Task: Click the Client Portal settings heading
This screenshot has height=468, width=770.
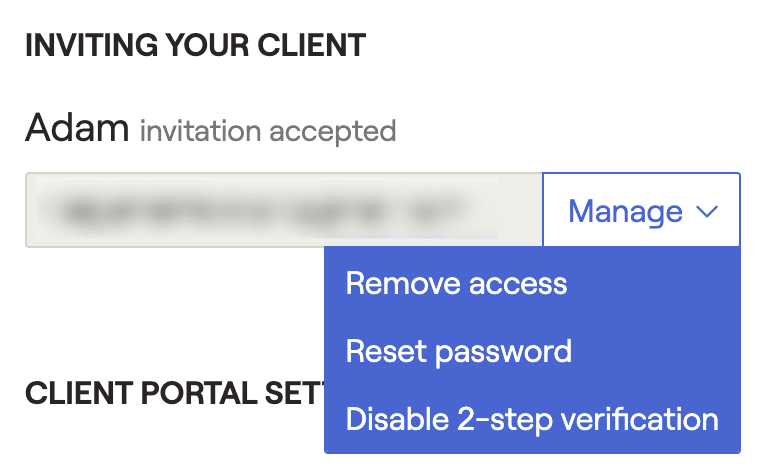Action: [x=175, y=393]
